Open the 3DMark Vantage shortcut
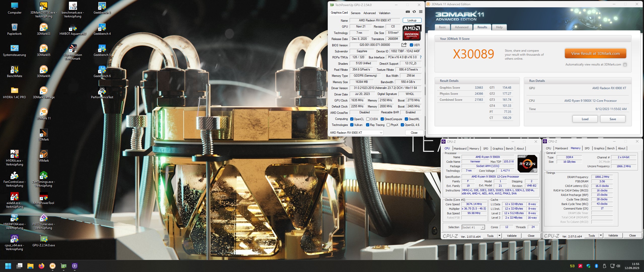The image size is (644, 272). pos(44,92)
